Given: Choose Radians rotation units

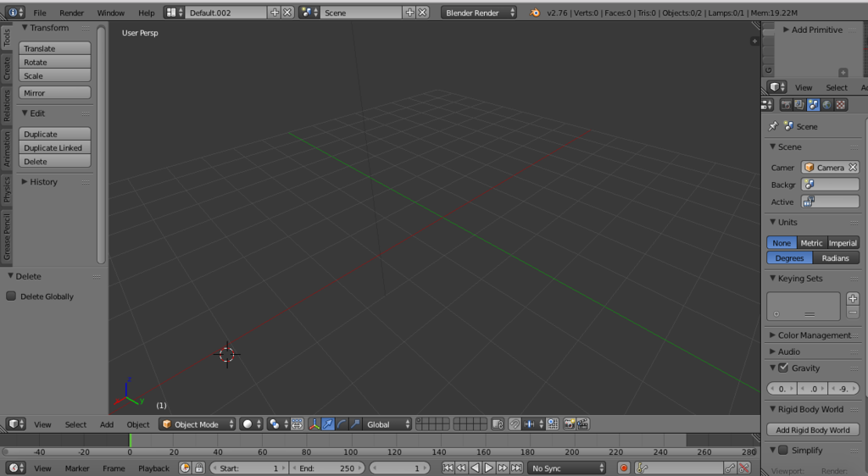Looking at the screenshot, I should tap(836, 257).
